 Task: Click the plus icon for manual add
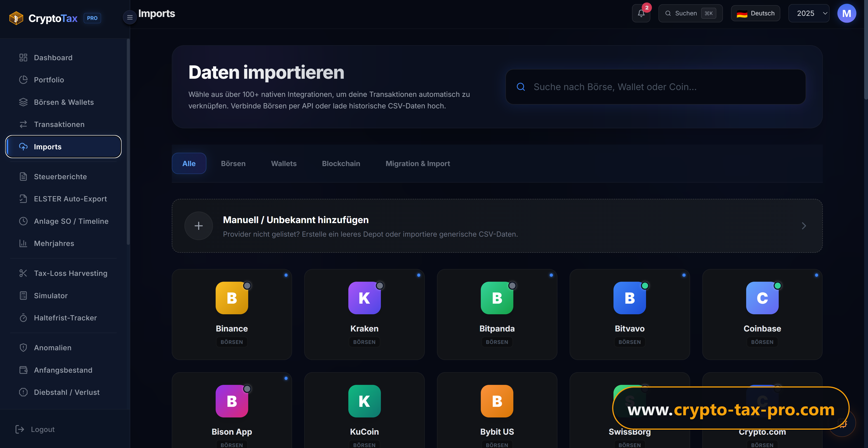coord(198,226)
